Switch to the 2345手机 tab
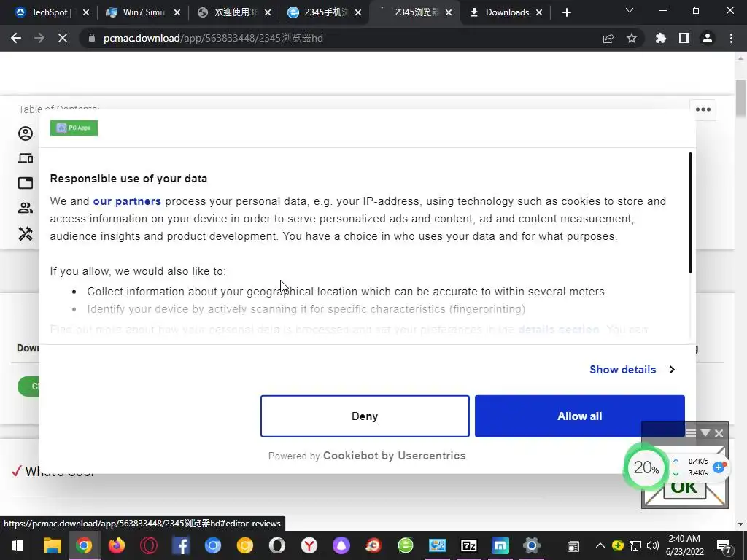Image resolution: width=747 pixels, height=560 pixels. 325,12
